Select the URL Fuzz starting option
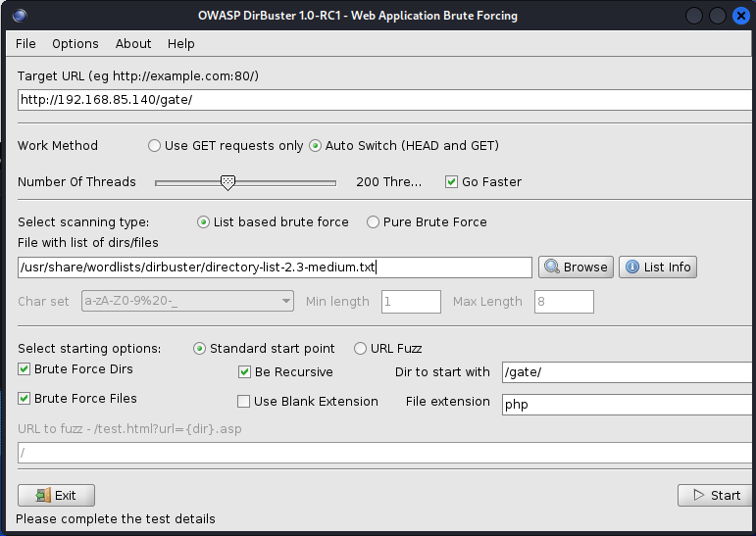The image size is (756, 536). click(x=360, y=349)
